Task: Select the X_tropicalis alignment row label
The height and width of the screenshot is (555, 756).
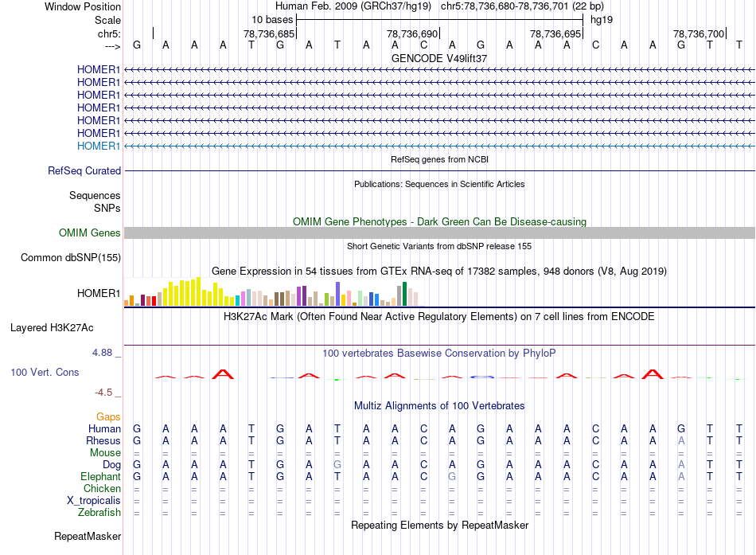Action: tap(94, 501)
